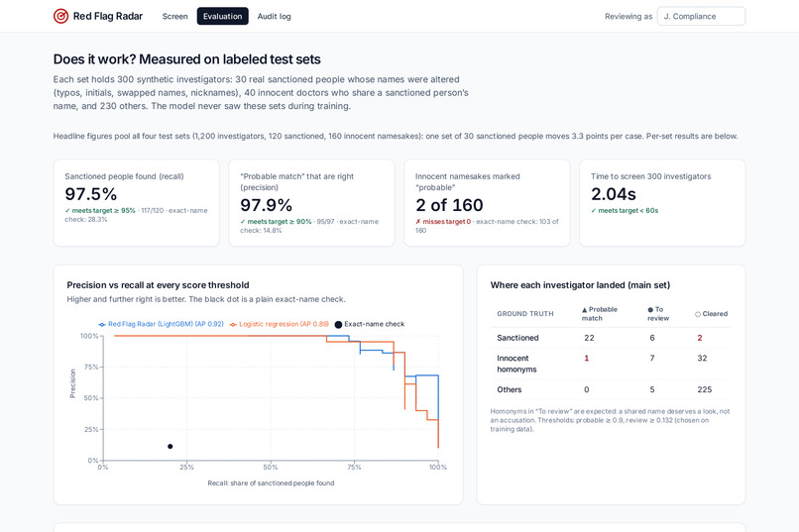
Task: Click the time meets target check icon
Action: point(594,210)
